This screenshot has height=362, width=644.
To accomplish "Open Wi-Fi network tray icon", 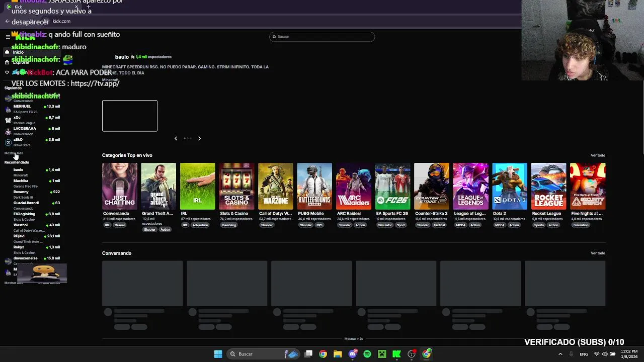I will click(597, 354).
